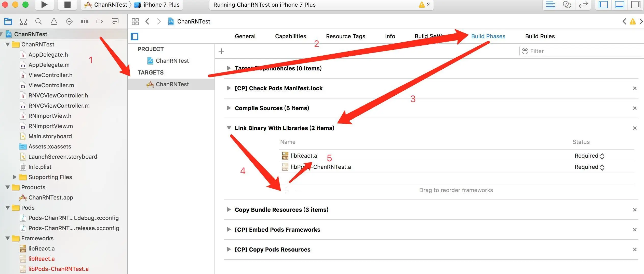Image resolution: width=644 pixels, height=274 pixels.
Task: Toggle the debug area visibility
Action: coord(620,5)
